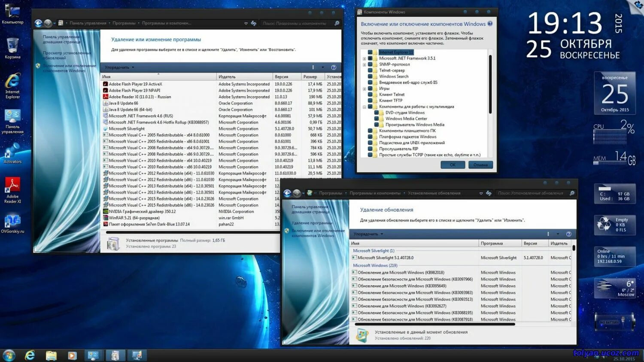Open help icon in Programs and Features toolbar
The height and width of the screenshot is (362, 644).
(x=334, y=67)
